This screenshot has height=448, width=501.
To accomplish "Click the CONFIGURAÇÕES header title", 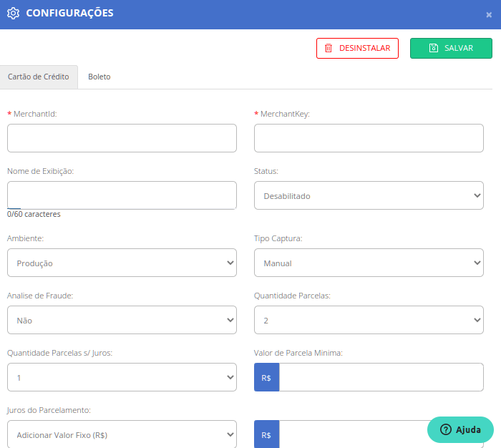I will [69, 13].
